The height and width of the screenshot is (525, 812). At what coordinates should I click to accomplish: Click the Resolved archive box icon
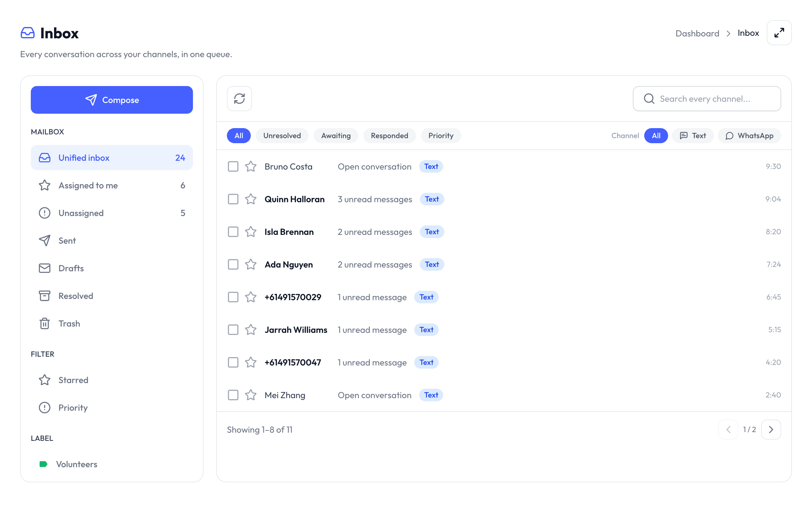click(x=44, y=296)
